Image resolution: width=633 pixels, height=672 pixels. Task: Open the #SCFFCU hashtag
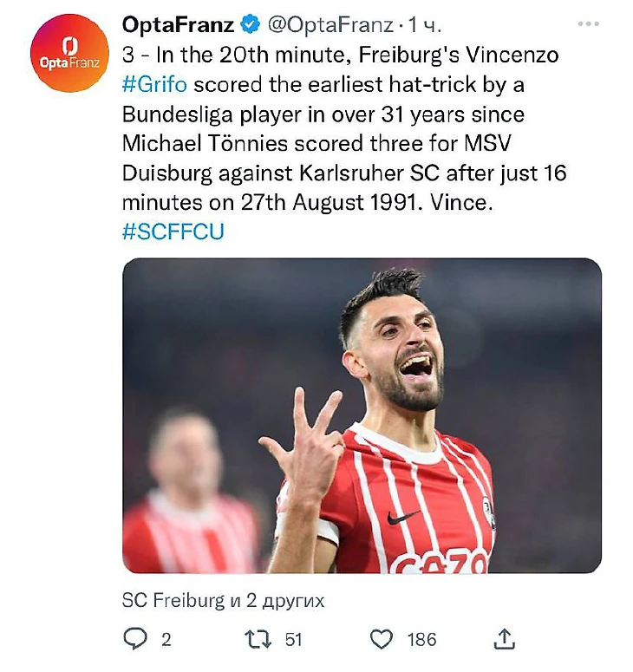pos(173,232)
